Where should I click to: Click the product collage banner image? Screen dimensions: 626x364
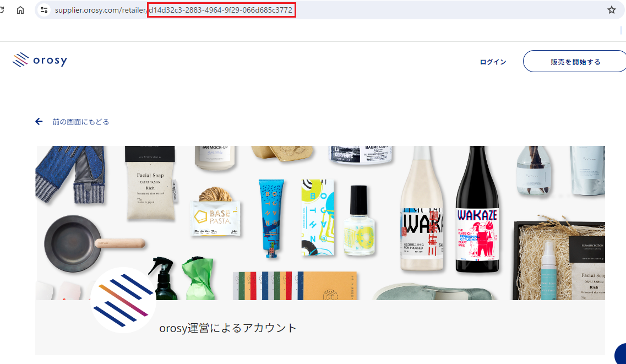point(320,222)
